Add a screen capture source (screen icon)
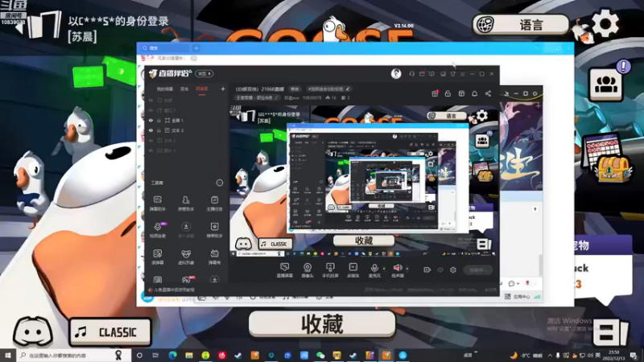Viewport: 644px width, 362px height. [284, 270]
